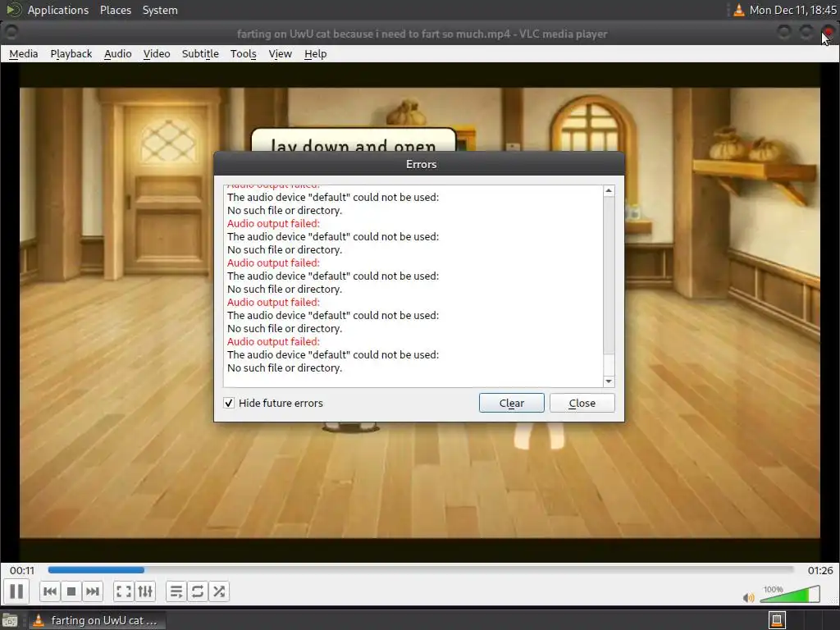This screenshot has width=840, height=630.
Task: Toggle fullscreen video mode
Action: click(x=124, y=591)
